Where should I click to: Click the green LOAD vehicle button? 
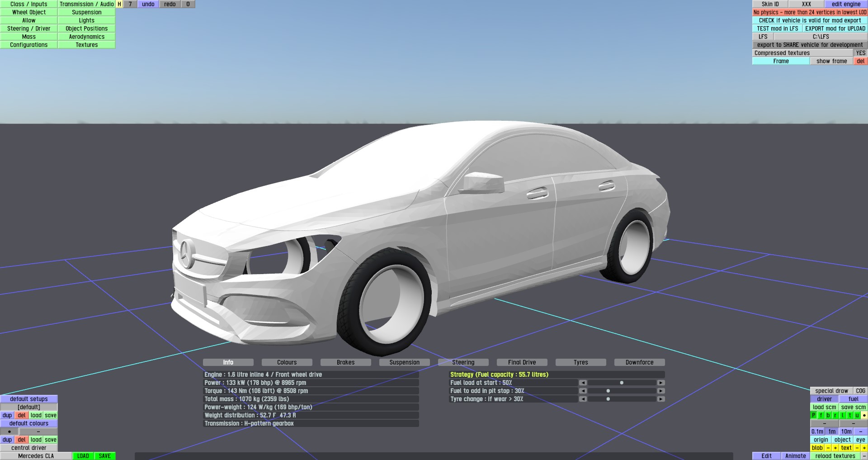pyautogui.click(x=83, y=456)
